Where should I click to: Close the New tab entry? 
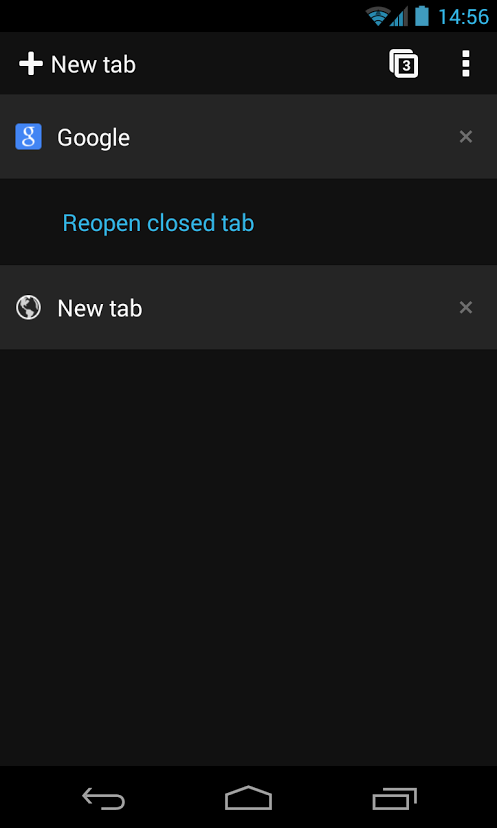tap(465, 307)
